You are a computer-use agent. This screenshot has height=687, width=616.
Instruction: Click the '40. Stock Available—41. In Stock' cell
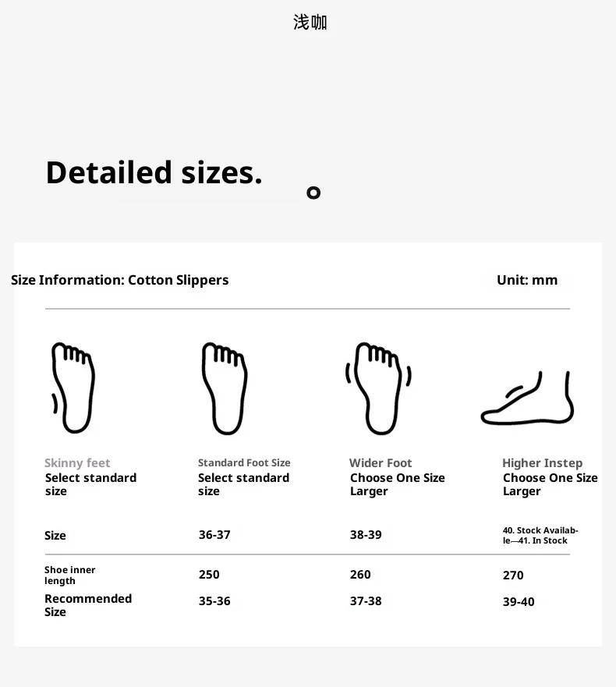coord(540,536)
